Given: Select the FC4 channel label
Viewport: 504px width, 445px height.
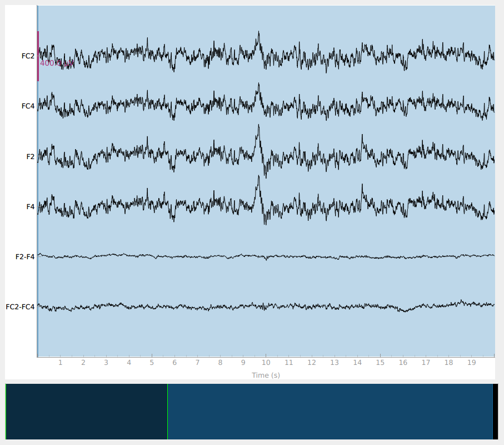Looking at the screenshot, I should pos(28,106).
